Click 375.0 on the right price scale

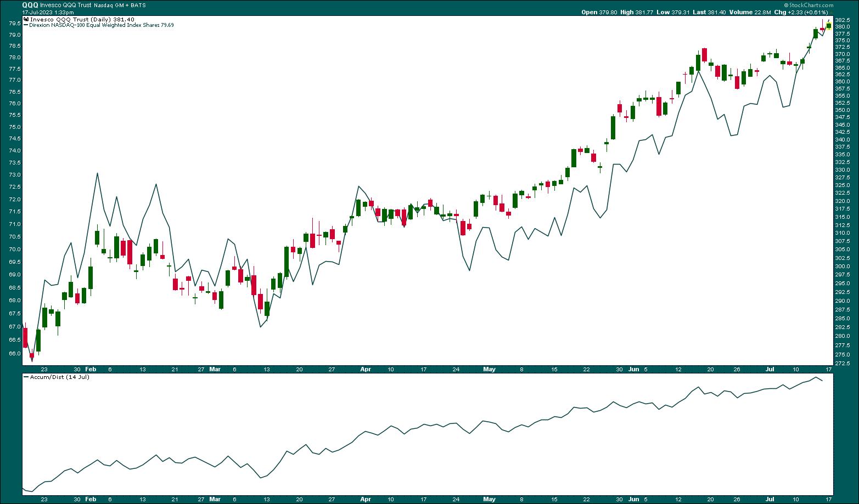coord(843,40)
